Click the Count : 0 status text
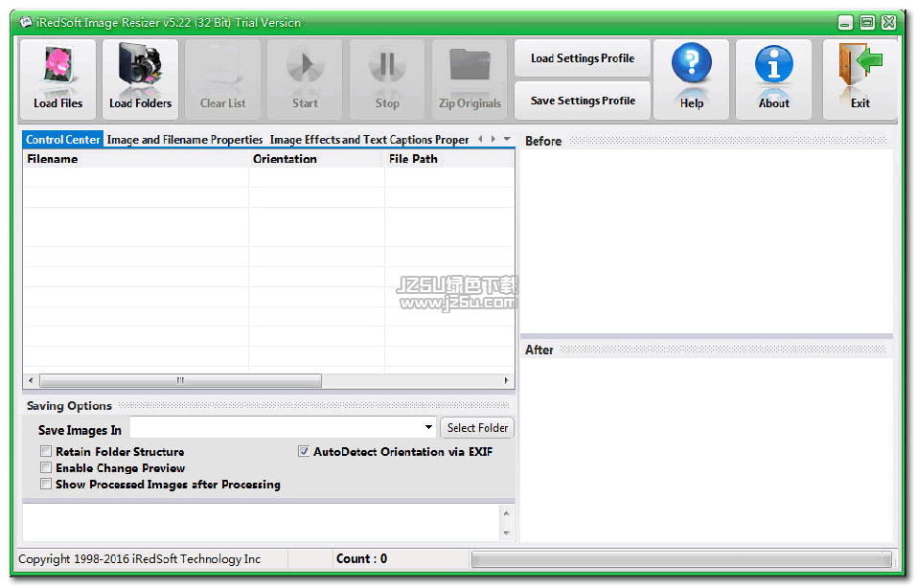The height and width of the screenshot is (588, 917). coord(361,558)
